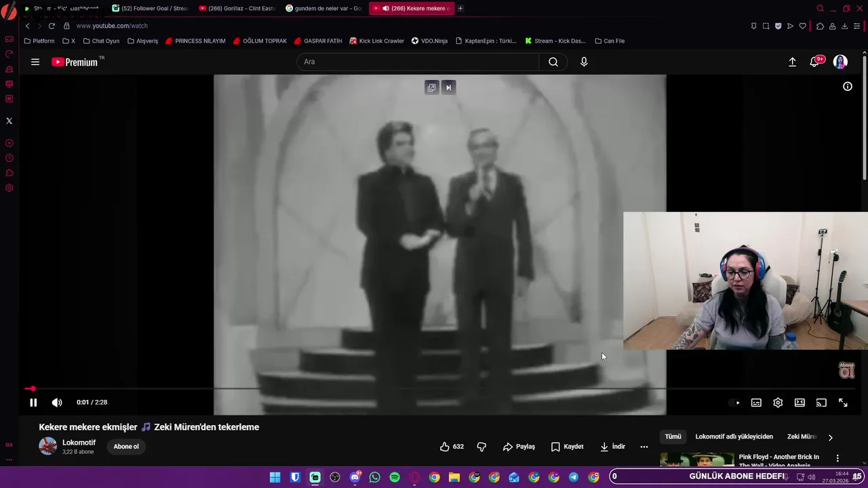
Task: Download video with İndir button
Action: pyautogui.click(x=612, y=447)
